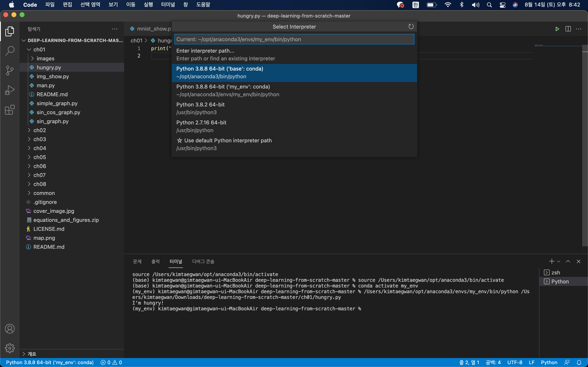588x367 pixels.
Task: Switch to the 디버그 콘솔 panel tab
Action: (203, 261)
